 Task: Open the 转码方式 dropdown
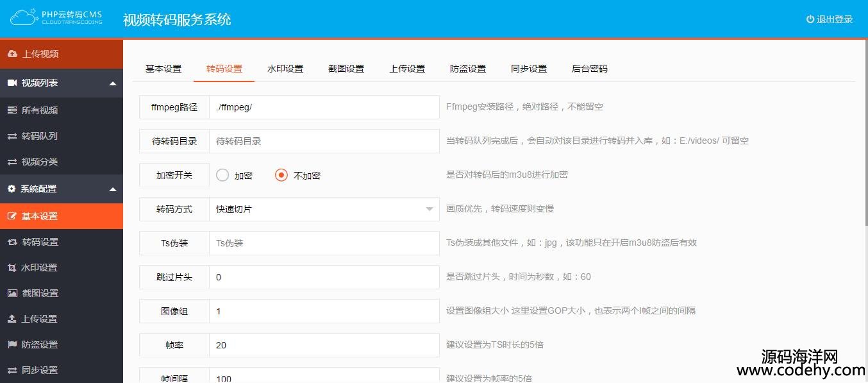pos(324,209)
